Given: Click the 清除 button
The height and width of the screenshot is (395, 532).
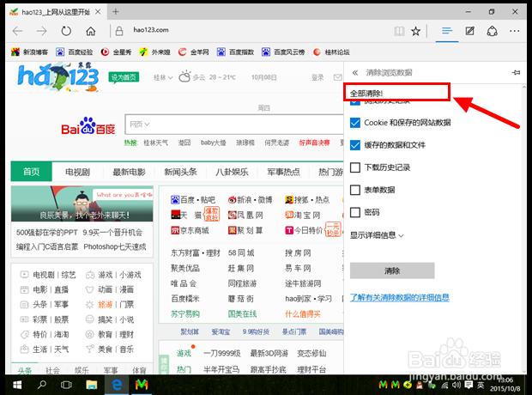Looking at the screenshot, I should coord(392,270).
